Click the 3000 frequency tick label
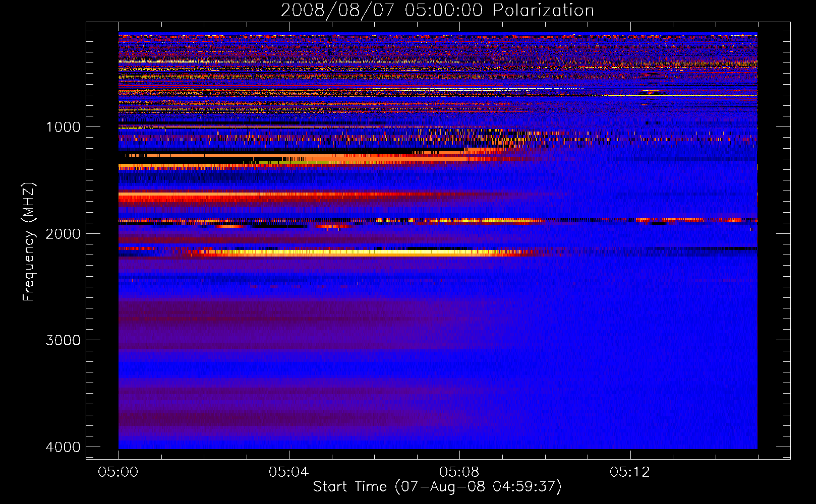 coord(63,340)
